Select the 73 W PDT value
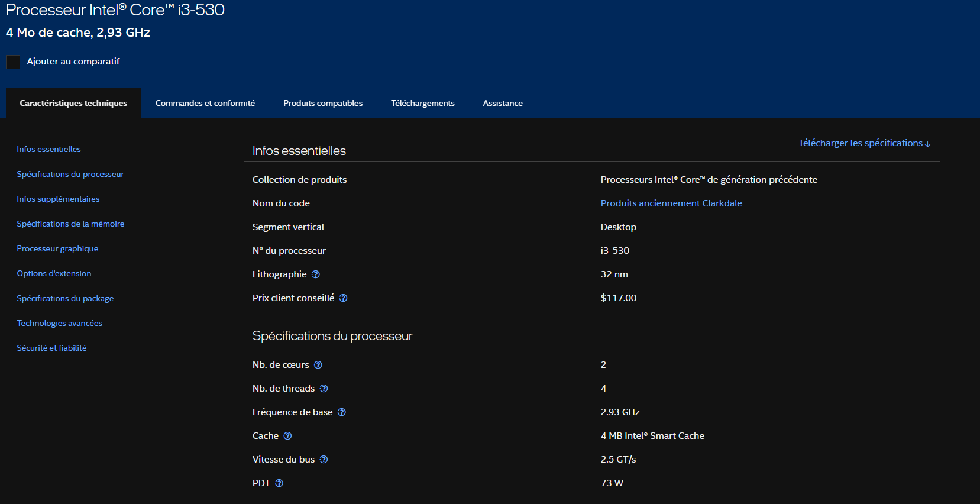This screenshot has height=504, width=980. [x=612, y=483]
